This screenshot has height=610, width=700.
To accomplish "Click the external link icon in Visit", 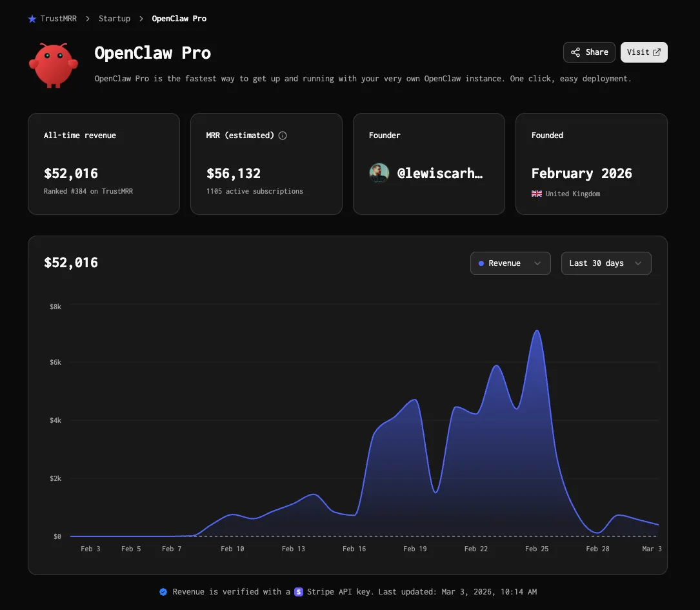I will 657,52.
